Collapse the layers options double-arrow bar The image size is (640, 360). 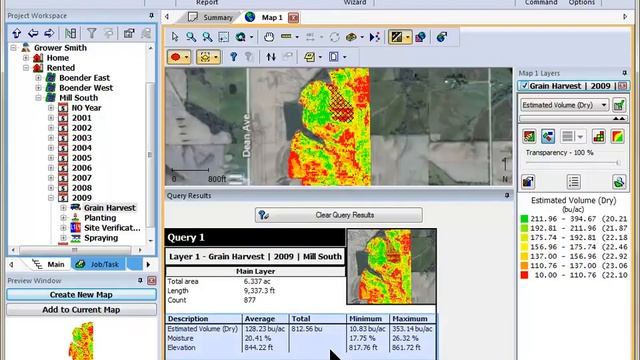573,118
